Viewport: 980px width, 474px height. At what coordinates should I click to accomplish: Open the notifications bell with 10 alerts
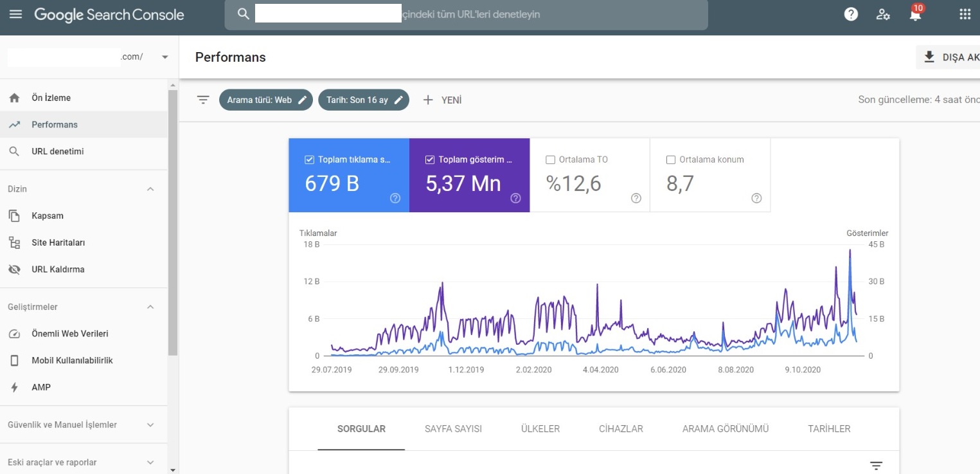[x=916, y=13]
